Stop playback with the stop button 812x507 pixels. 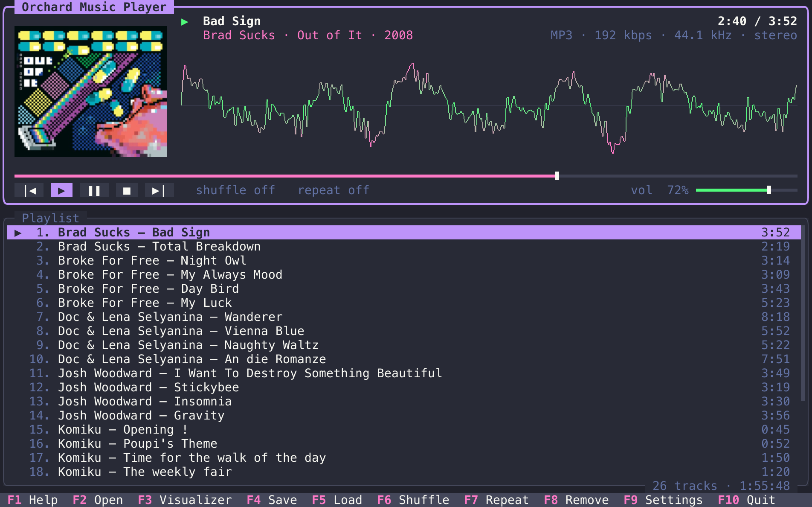tap(127, 190)
